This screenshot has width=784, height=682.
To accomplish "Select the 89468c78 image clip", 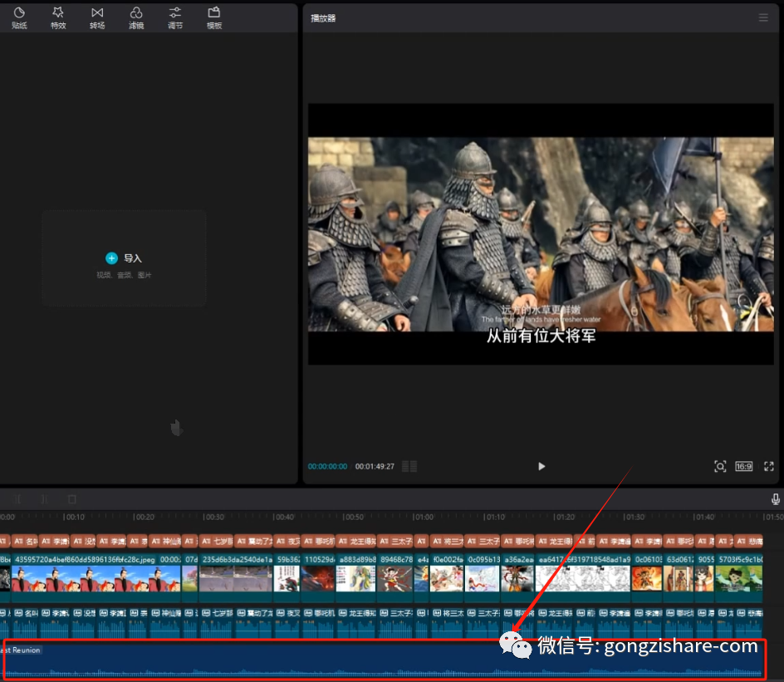I will click(x=395, y=577).
